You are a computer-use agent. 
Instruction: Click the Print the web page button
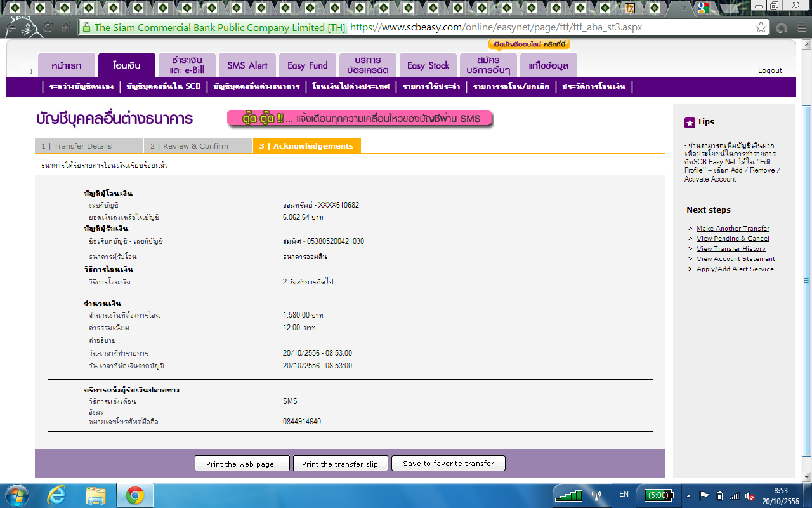(242, 464)
